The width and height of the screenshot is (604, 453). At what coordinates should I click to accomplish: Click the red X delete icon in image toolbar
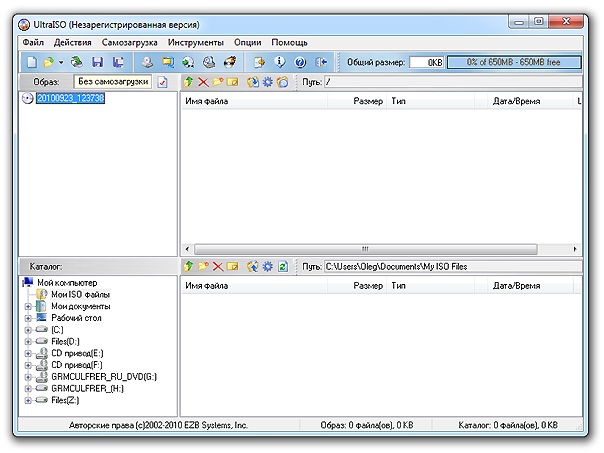pos(203,82)
